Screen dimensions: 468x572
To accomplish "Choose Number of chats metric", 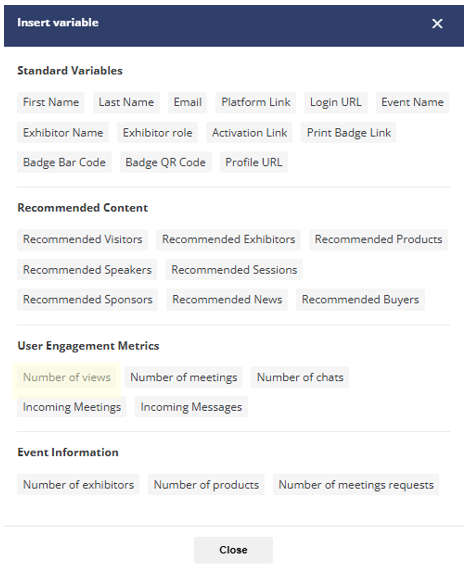I will pyautogui.click(x=300, y=377).
